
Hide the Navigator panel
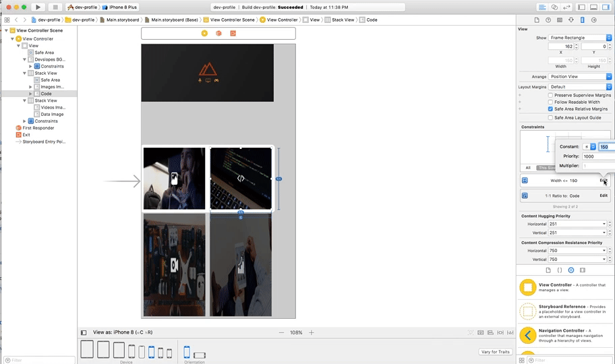click(x=582, y=7)
